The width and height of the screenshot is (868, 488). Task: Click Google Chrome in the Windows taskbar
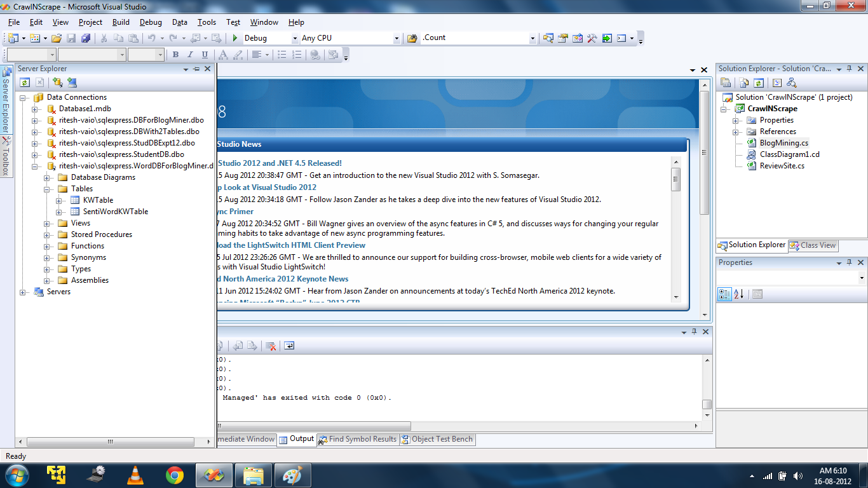tap(175, 475)
